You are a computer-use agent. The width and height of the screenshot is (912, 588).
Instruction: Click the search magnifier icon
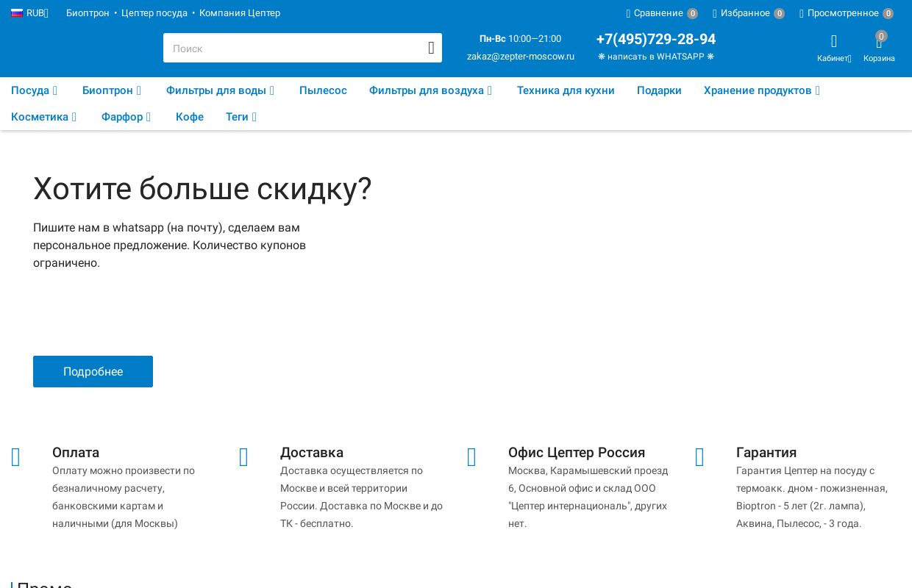point(431,49)
